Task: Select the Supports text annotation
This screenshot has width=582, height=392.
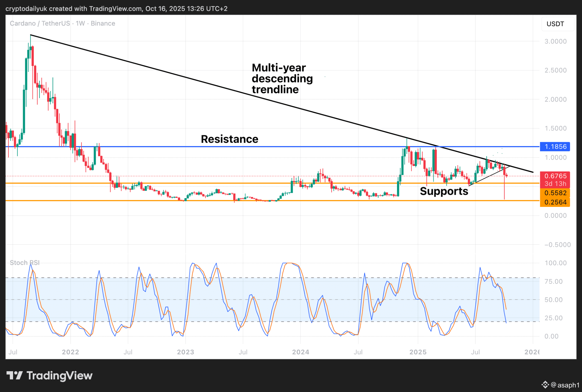Action: tap(444, 191)
